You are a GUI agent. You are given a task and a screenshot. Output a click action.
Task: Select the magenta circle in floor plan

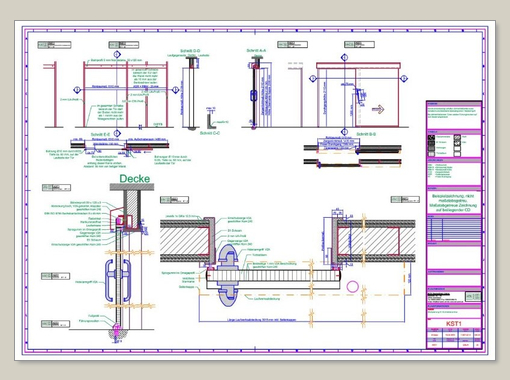(x=352, y=287)
